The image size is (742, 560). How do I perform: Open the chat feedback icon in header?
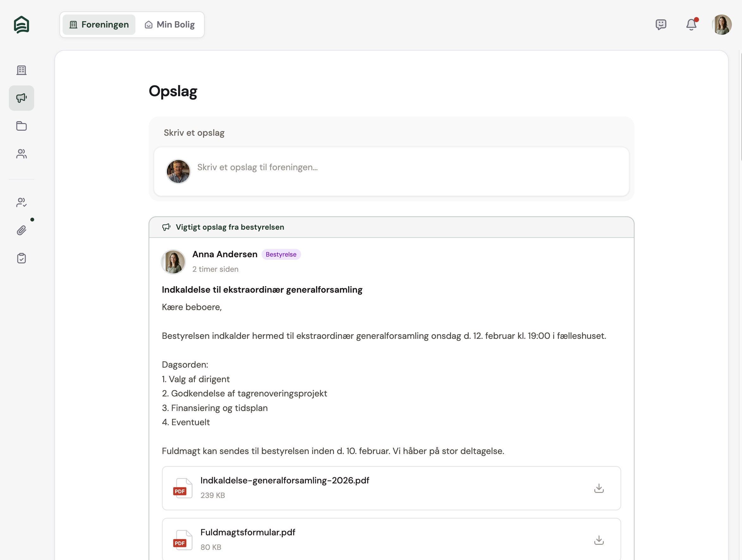pos(660,24)
